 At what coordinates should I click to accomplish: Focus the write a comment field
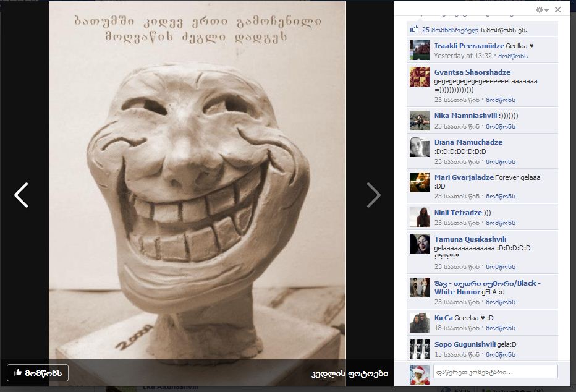[x=495, y=372]
